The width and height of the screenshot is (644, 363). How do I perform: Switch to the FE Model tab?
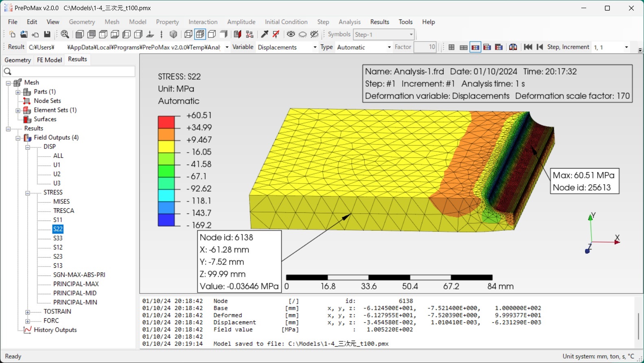[49, 60]
